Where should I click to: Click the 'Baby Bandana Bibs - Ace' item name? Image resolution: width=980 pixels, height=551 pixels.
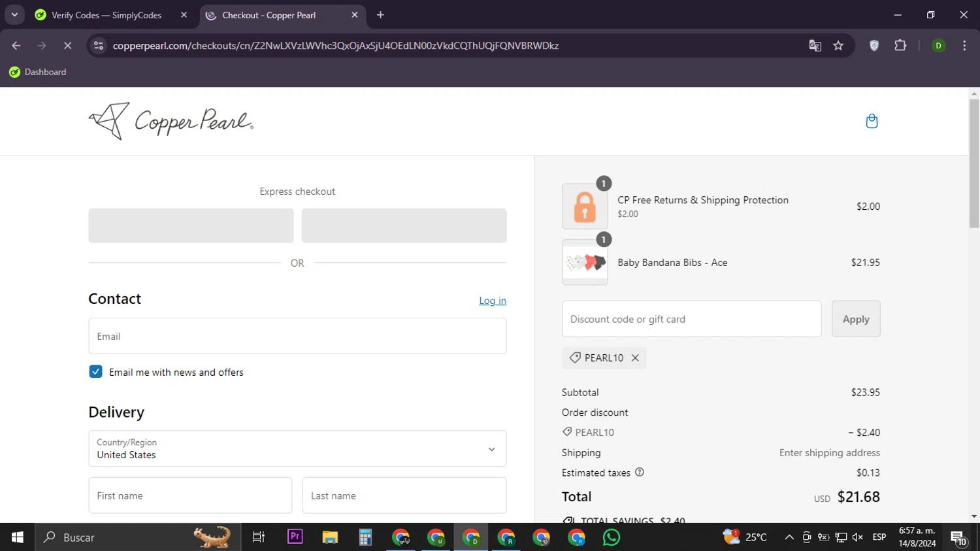(672, 262)
